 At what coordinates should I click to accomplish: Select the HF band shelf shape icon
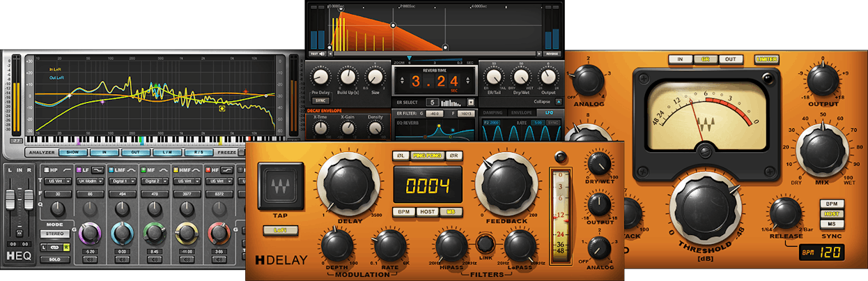pos(227,169)
